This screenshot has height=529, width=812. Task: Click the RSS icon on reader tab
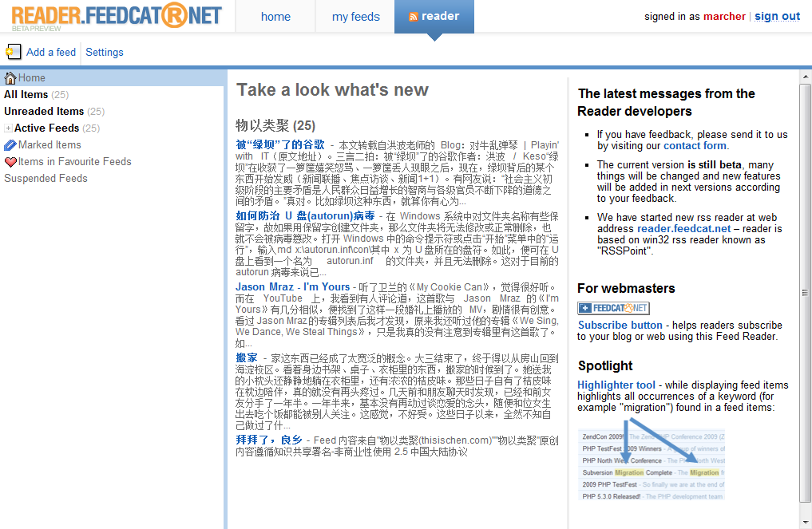[414, 17]
